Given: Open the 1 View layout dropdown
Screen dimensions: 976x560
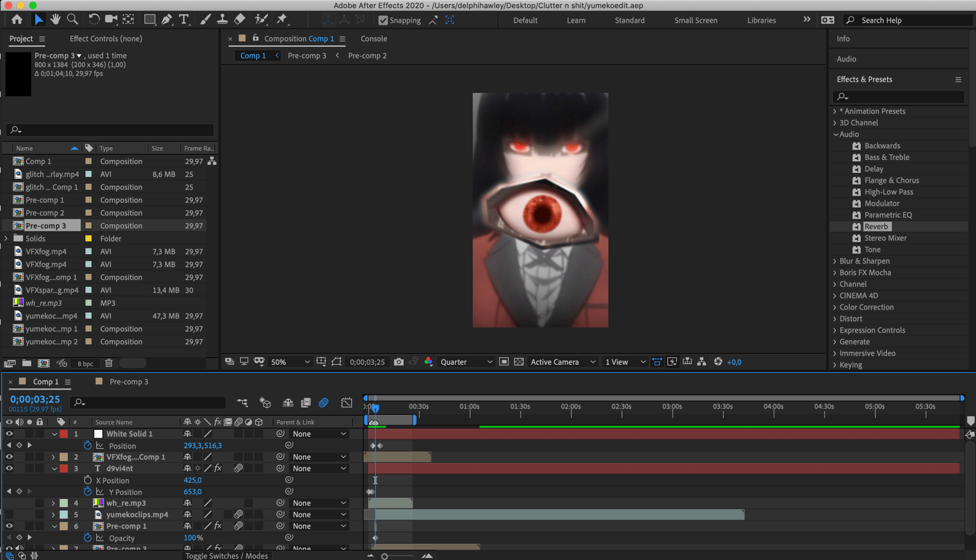Looking at the screenshot, I should [x=625, y=362].
